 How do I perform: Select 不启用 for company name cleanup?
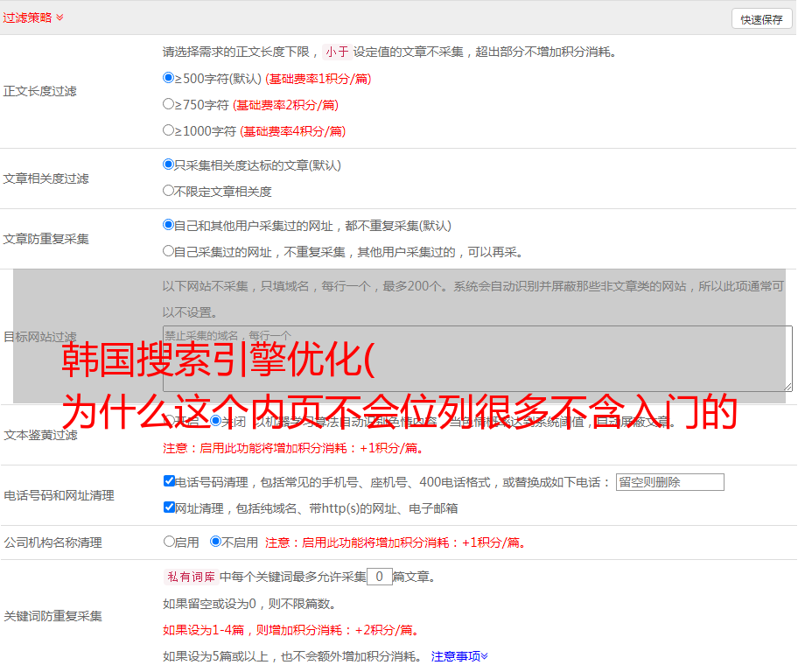[x=216, y=541]
